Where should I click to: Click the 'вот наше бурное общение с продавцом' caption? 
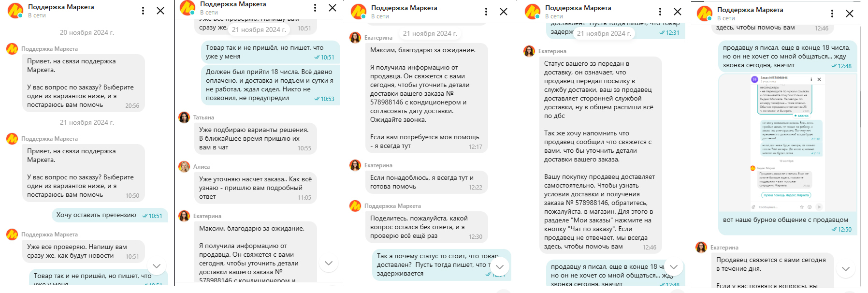785,220
